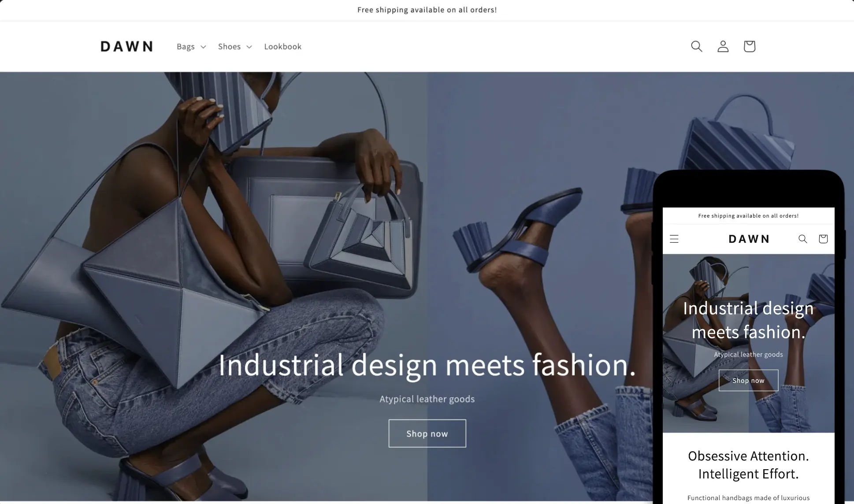Click the mobile Shop now button
Viewport: 854px width, 504px height.
point(748,380)
